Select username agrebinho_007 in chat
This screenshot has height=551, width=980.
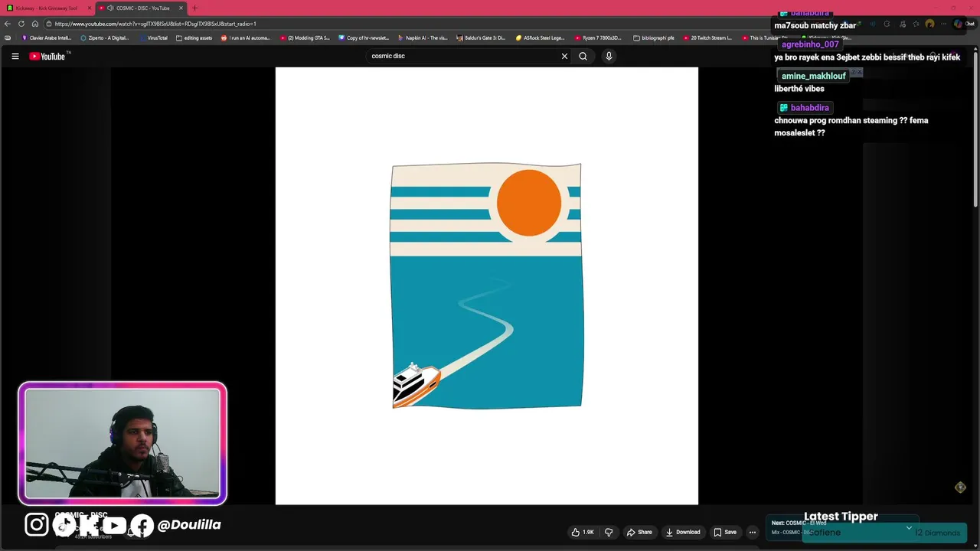pyautogui.click(x=810, y=44)
